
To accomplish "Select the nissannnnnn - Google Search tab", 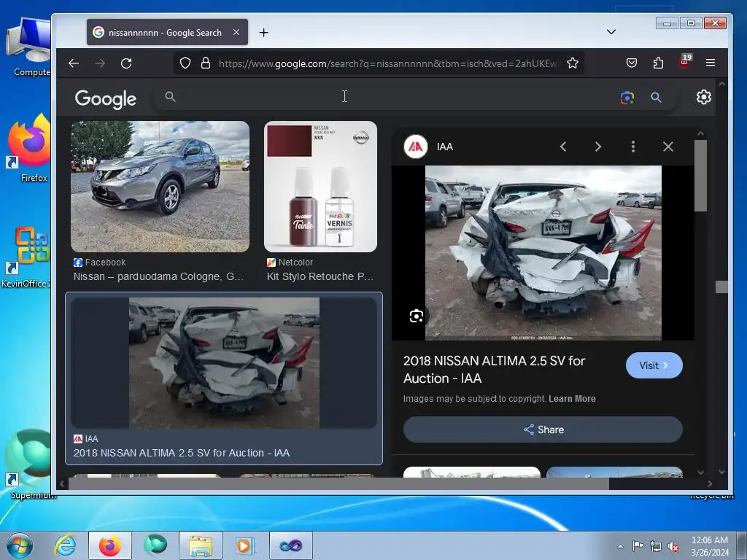I will point(167,32).
